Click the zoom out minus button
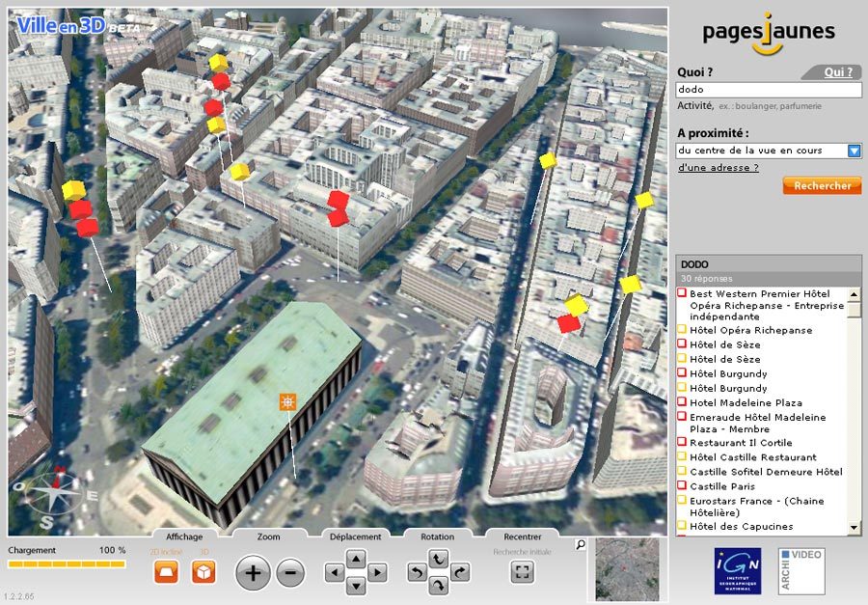This screenshot has height=605, width=868. click(290, 573)
